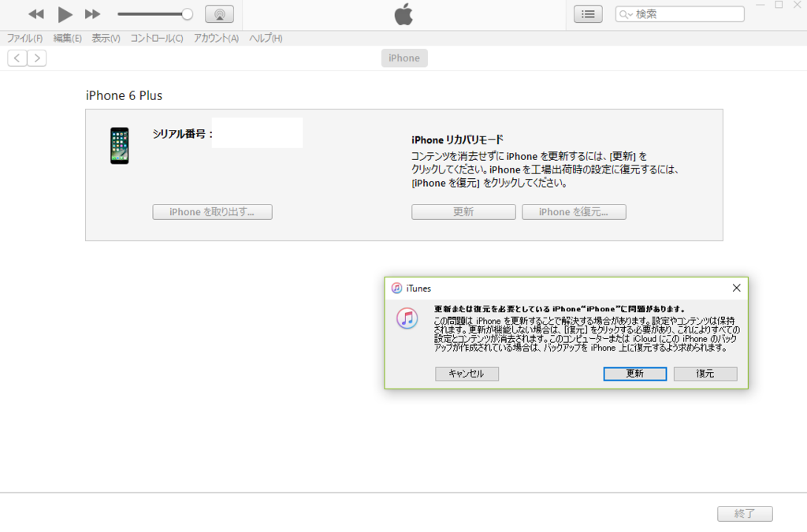This screenshot has height=532, width=807.
Task: Click the iPhone を取り出す... eject button
Action: [x=212, y=212]
